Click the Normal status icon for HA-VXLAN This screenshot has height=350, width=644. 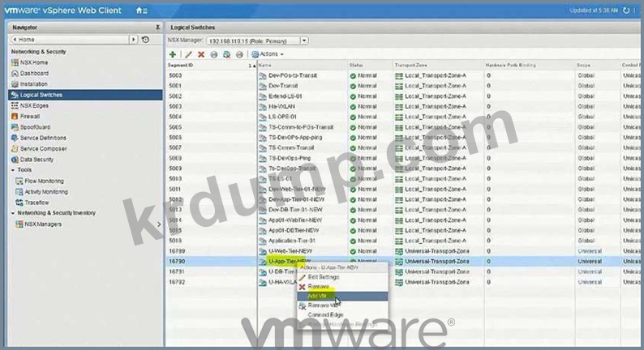tap(353, 107)
